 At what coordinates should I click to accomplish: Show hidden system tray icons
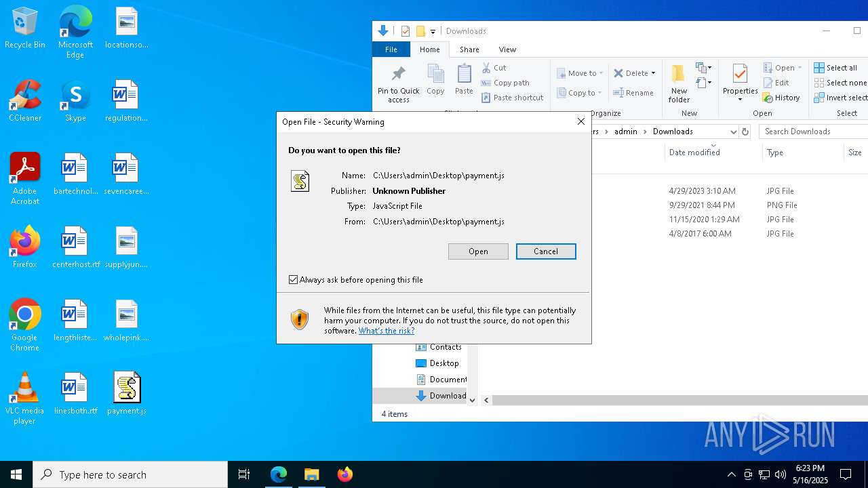(731, 474)
